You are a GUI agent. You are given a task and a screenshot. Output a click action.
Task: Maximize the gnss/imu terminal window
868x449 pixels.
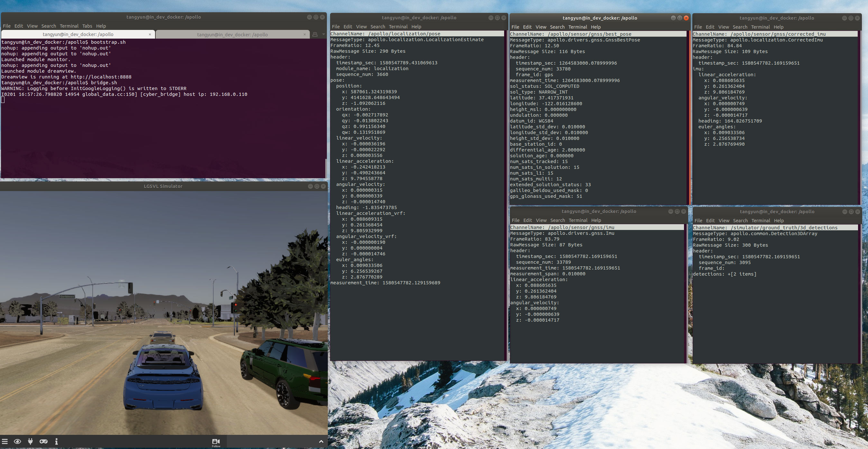(677, 211)
